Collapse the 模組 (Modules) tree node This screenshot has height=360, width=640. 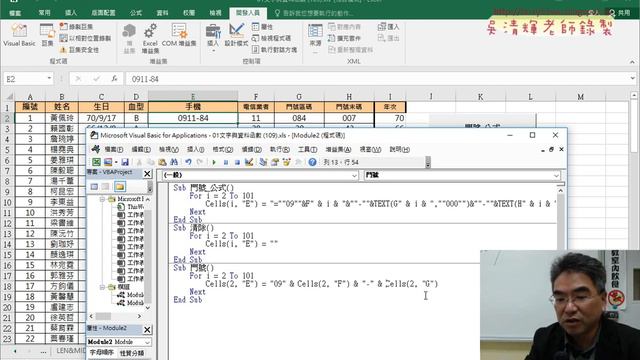click(x=102, y=287)
